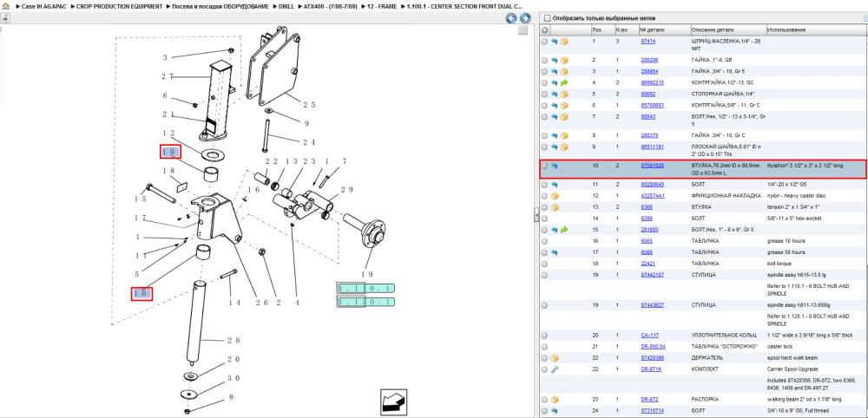This screenshot has width=868, height=418.
Task: Open reference 1.110.1 hotspot in diagram
Action: (x=366, y=288)
